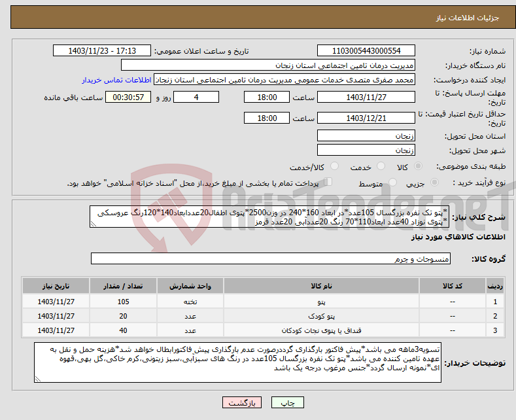Select the کالا/خدمت radio option

[335, 167]
